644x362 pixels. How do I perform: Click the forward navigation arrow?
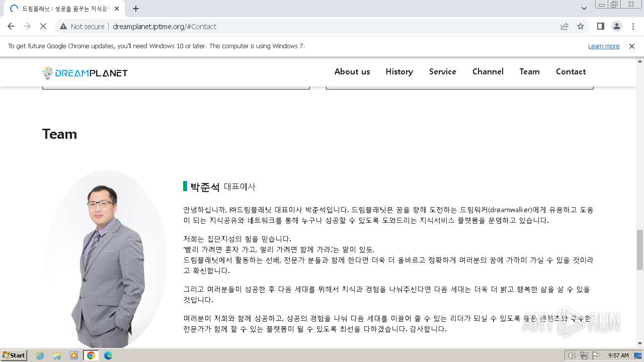[27, 26]
